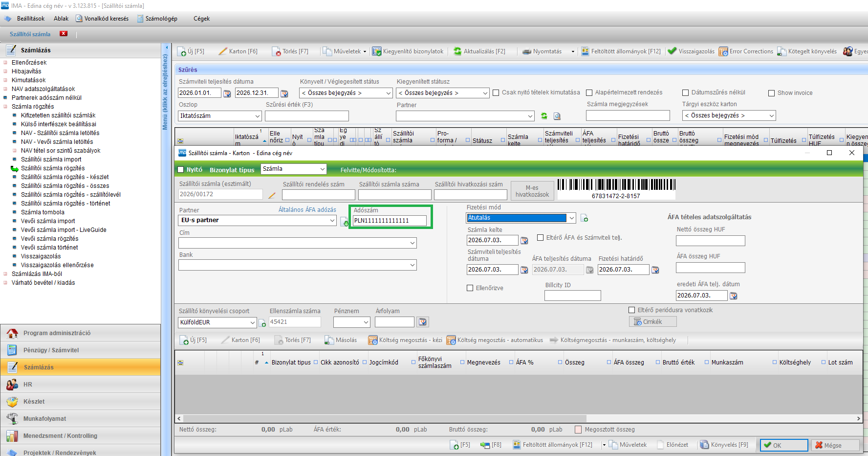868x456 pixels.
Task: Open Bizonylat típus dropdown Számla
Action: tap(293, 169)
